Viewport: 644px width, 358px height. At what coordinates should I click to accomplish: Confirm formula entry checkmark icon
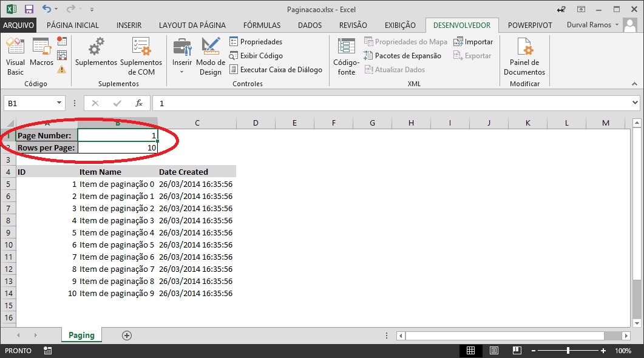(117, 103)
